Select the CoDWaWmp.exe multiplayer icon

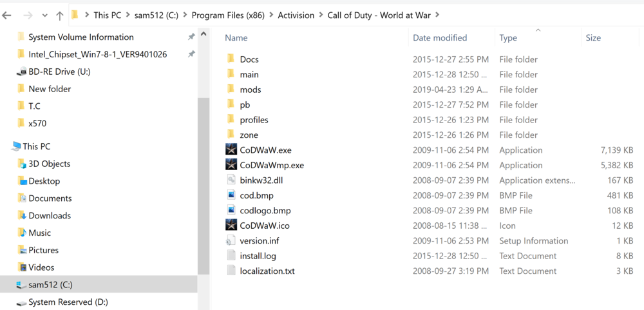coord(231,165)
